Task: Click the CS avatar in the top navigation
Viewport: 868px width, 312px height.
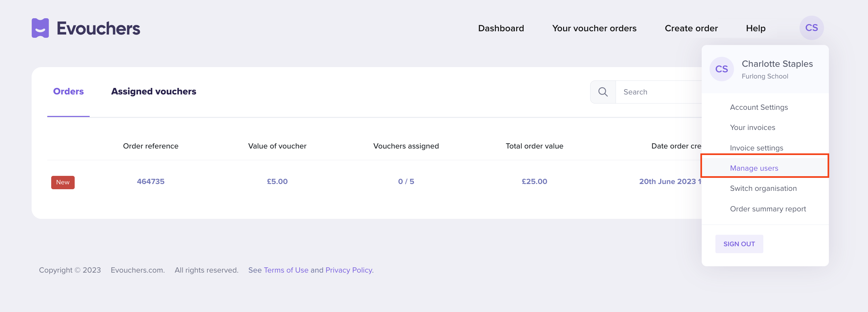Action: (x=811, y=28)
